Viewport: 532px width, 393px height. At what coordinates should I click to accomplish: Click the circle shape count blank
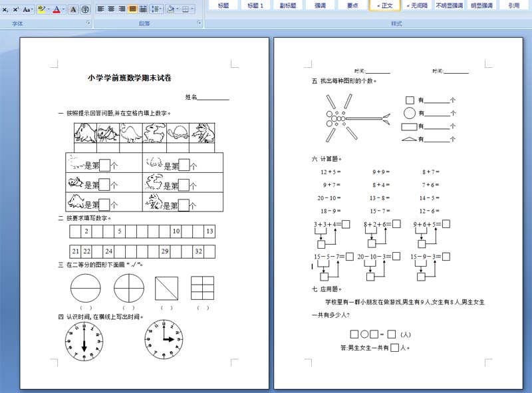pos(437,113)
